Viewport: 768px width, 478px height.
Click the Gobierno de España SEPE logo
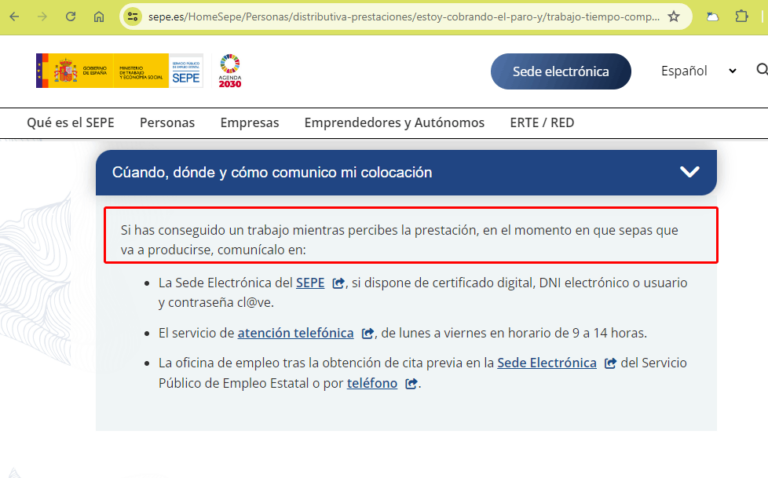pos(120,71)
